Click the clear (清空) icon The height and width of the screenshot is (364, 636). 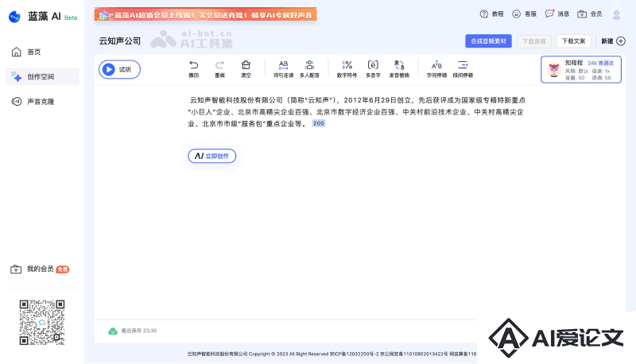tap(246, 68)
